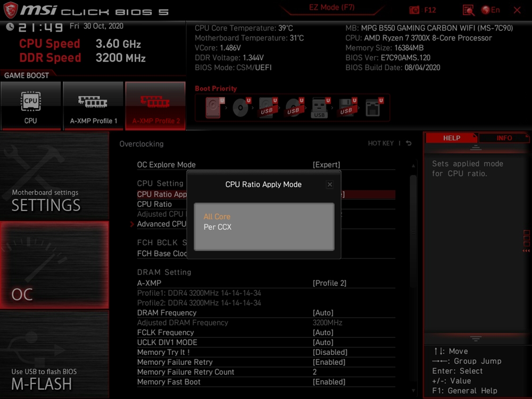Click the CPU Core Temperature: 39°C reading

pos(244,28)
